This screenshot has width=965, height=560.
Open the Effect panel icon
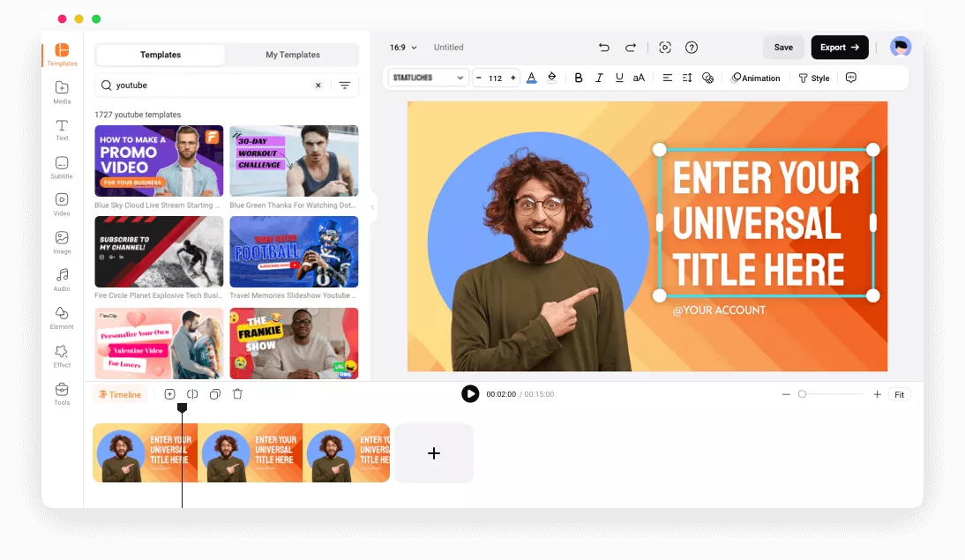pos(62,356)
